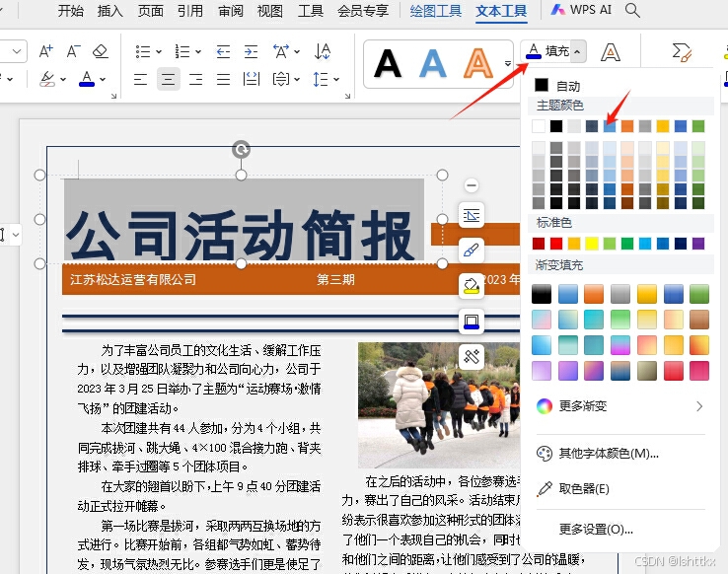Align text left
The image size is (728, 574).
(x=140, y=79)
